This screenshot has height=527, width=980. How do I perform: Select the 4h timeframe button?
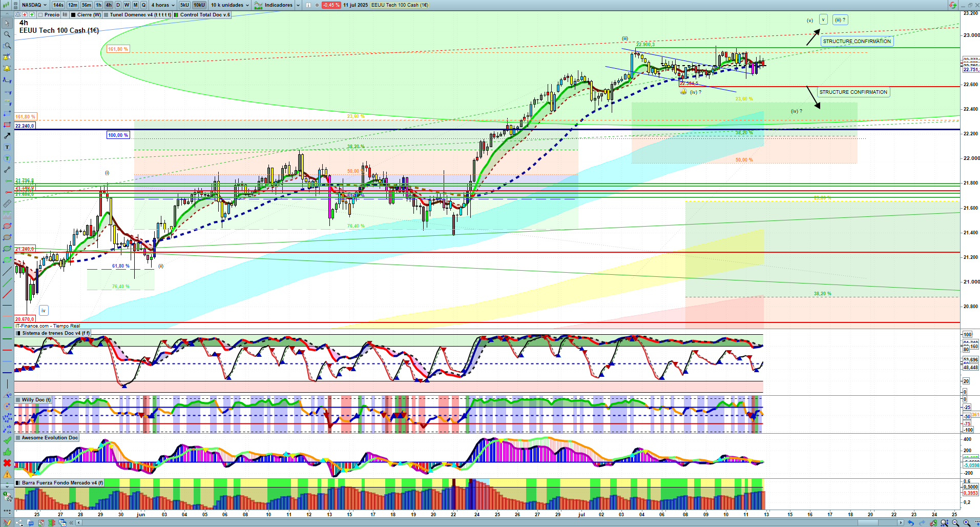click(x=109, y=5)
